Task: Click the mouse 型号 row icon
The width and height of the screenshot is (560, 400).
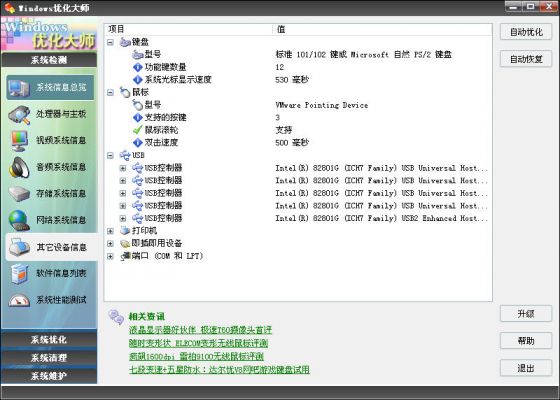Action: pyautogui.click(x=138, y=105)
